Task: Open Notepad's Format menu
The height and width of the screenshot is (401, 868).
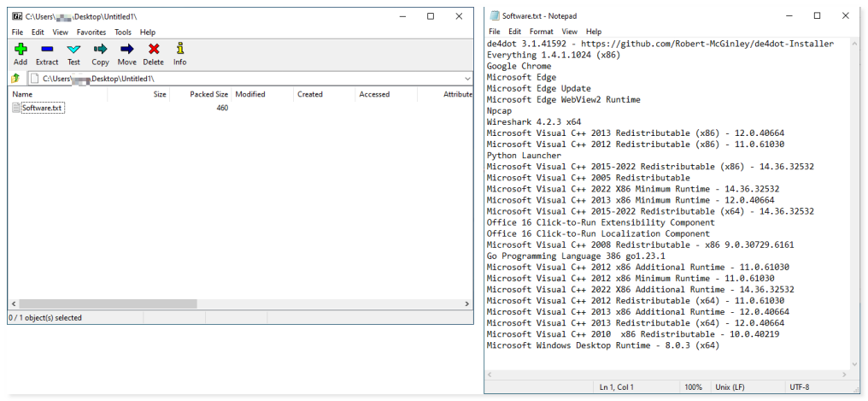Action: (541, 32)
